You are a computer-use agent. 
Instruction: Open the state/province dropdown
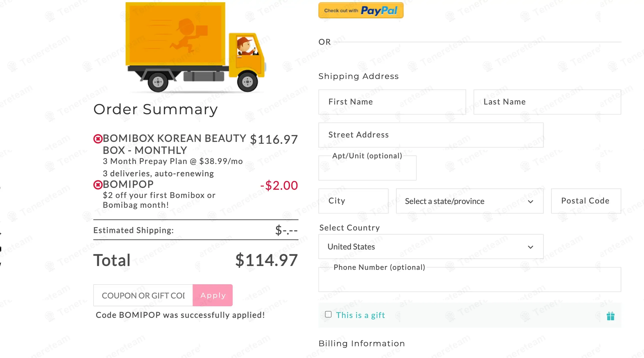469,201
